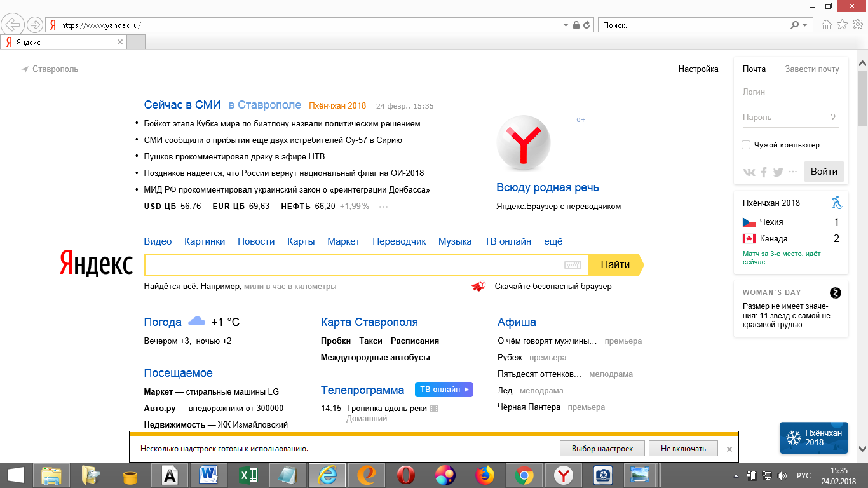Switch news to в Ставрополе
The image size is (868, 488).
coord(265,105)
